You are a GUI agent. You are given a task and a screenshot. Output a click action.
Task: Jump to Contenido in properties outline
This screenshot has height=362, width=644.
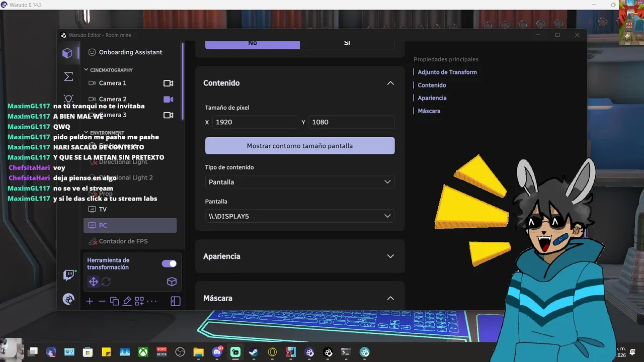click(432, 85)
